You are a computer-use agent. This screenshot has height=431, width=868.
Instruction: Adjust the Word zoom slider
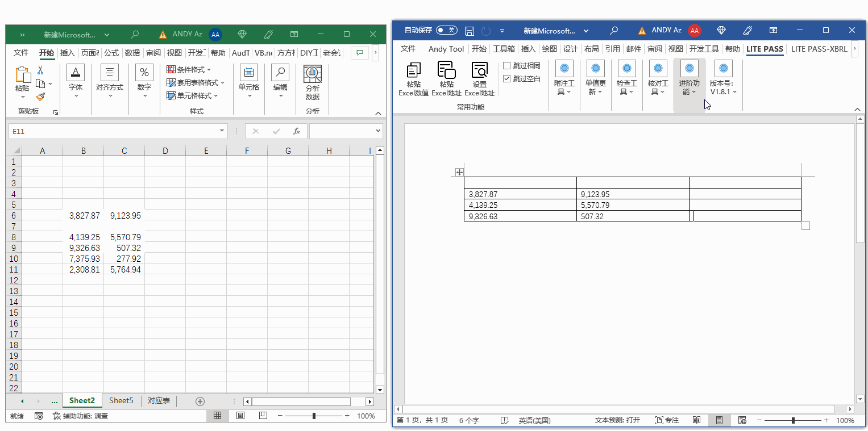[x=793, y=420]
